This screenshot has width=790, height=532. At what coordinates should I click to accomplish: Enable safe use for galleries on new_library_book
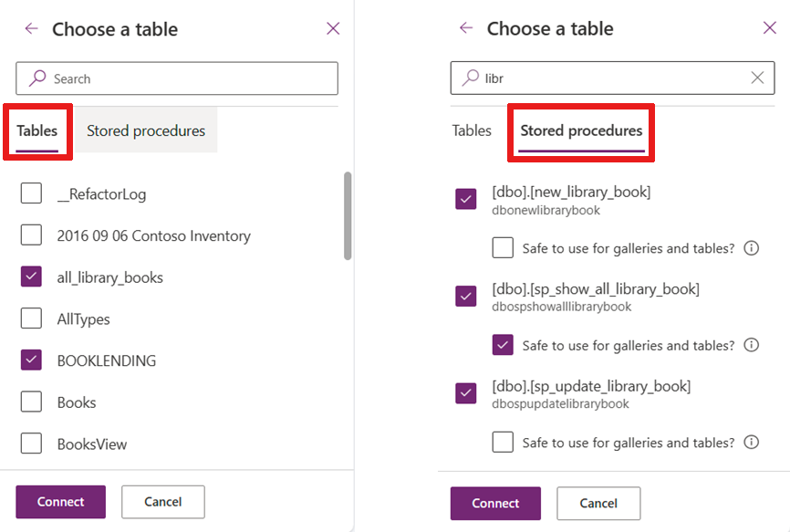(x=502, y=245)
